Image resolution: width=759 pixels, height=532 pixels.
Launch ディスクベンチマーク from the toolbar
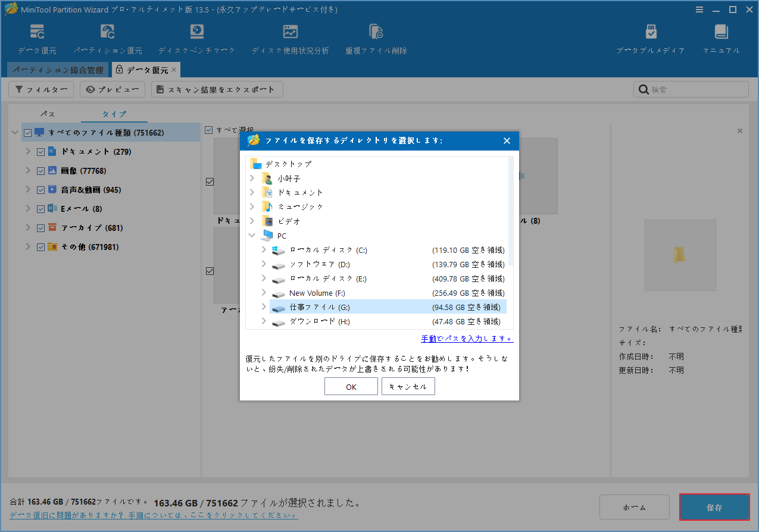[196, 37]
